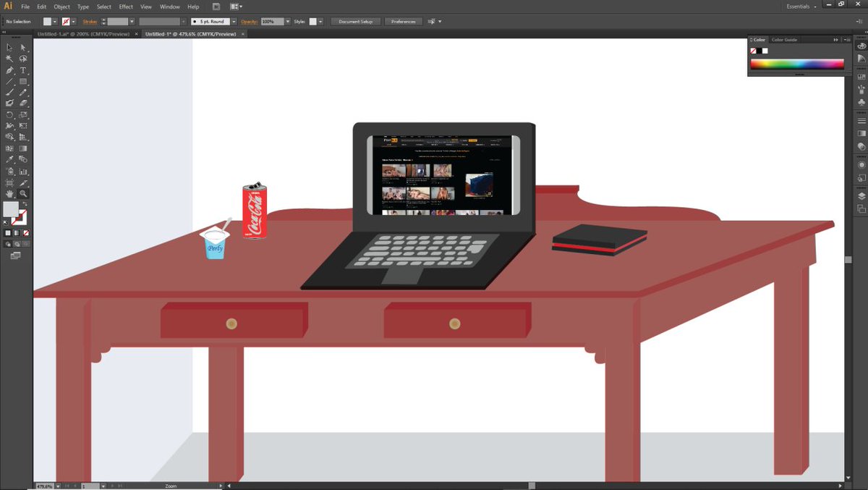Close the Untitled-1* document tab
This screenshot has width=868, height=490.
(243, 33)
